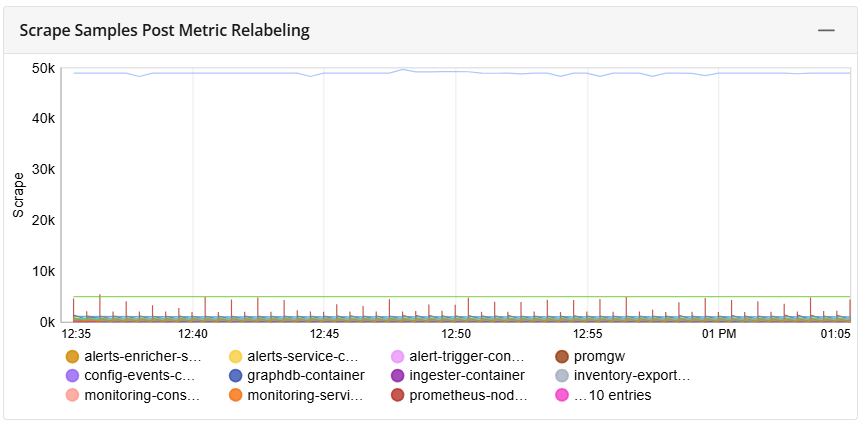Viewport: 863px width, 428px height.
Task: Click the monitoring-servi… orange legend circle
Action: pos(235,395)
